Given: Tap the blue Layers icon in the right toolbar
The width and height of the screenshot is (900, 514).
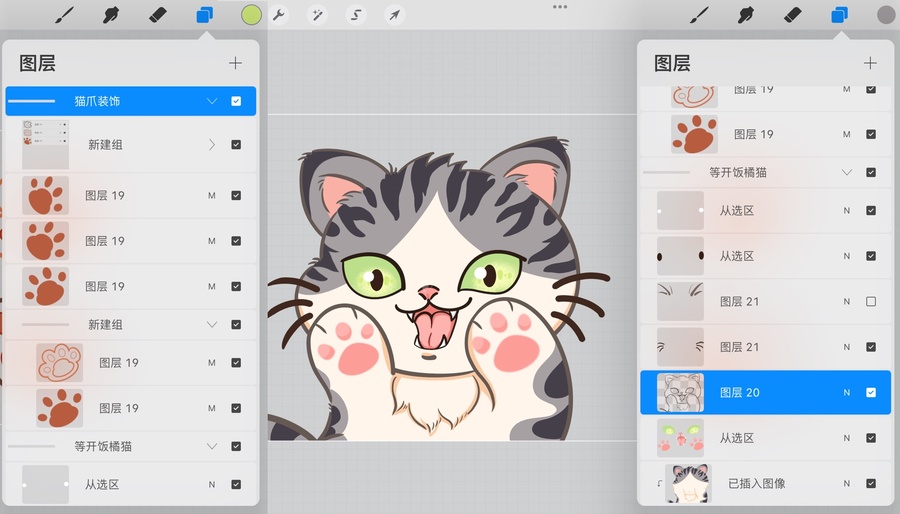Looking at the screenshot, I should 839,15.
